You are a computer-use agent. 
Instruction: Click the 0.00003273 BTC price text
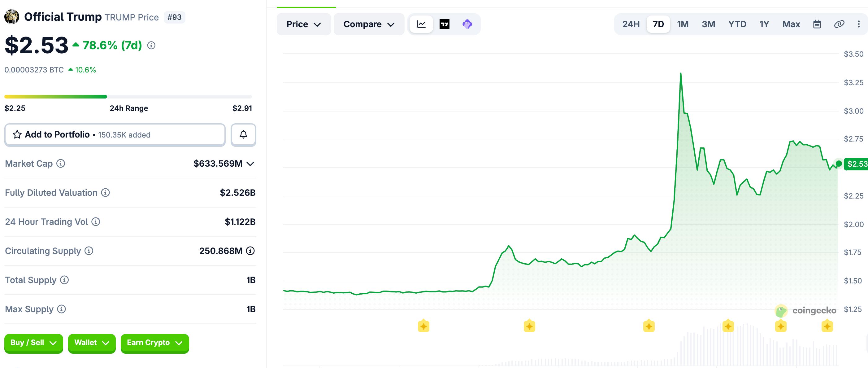[34, 70]
